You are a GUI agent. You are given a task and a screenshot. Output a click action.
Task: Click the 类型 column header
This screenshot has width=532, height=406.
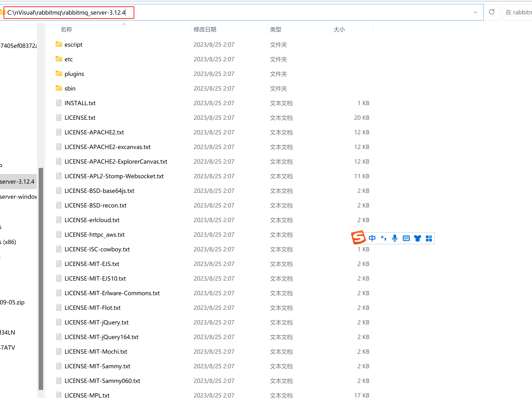[x=275, y=29]
